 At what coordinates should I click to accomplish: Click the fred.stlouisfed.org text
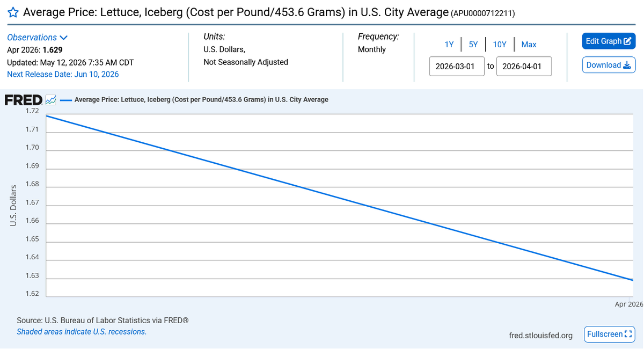click(540, 336)
